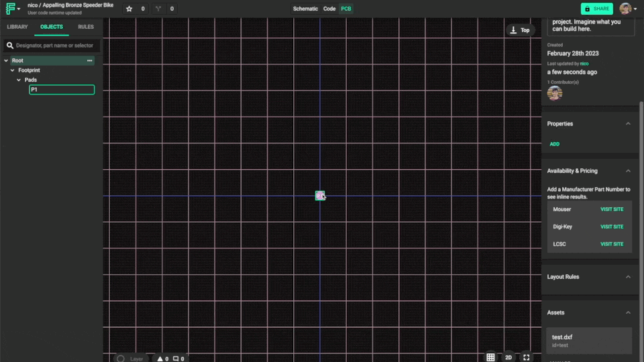
Task: Collapse the Layout Rules section
Action: point(628,277)
